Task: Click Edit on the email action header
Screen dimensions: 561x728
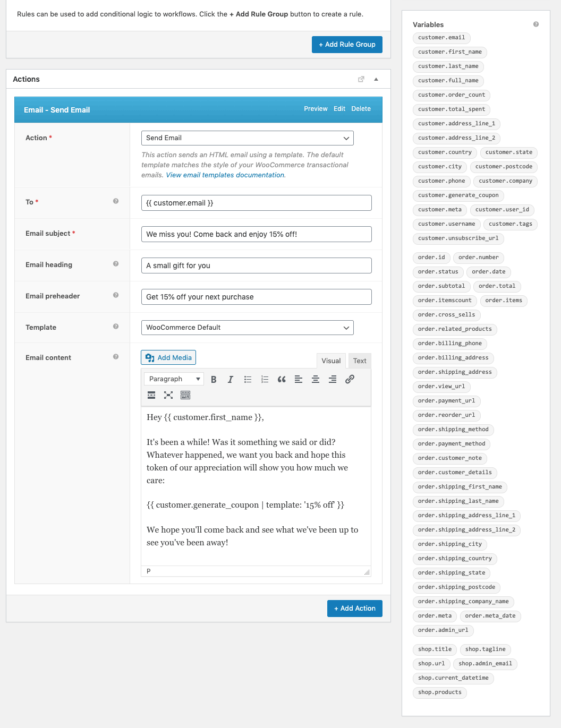Action: click(x=339, y=109)
